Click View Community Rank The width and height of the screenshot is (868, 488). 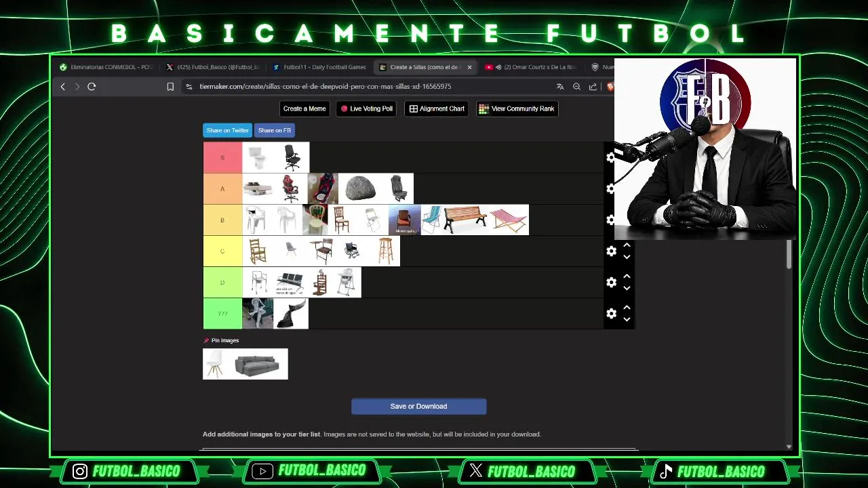tap(517, 108)
